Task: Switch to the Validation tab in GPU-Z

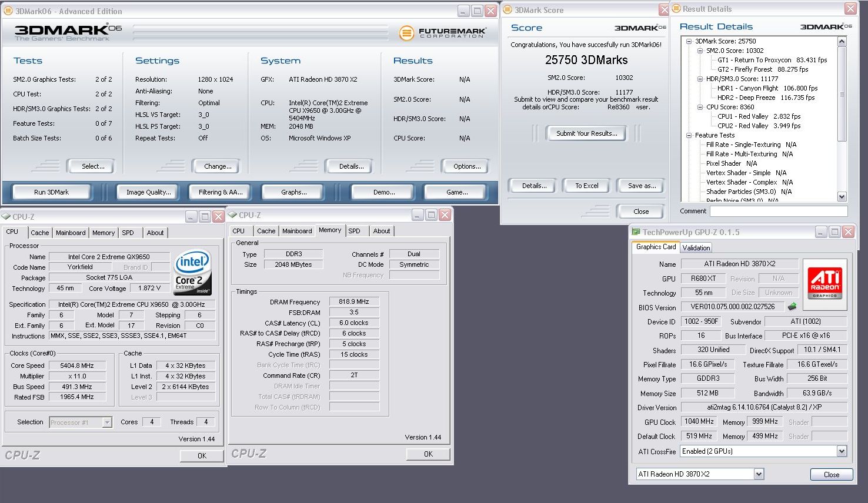Action: (x=696, y=248)
